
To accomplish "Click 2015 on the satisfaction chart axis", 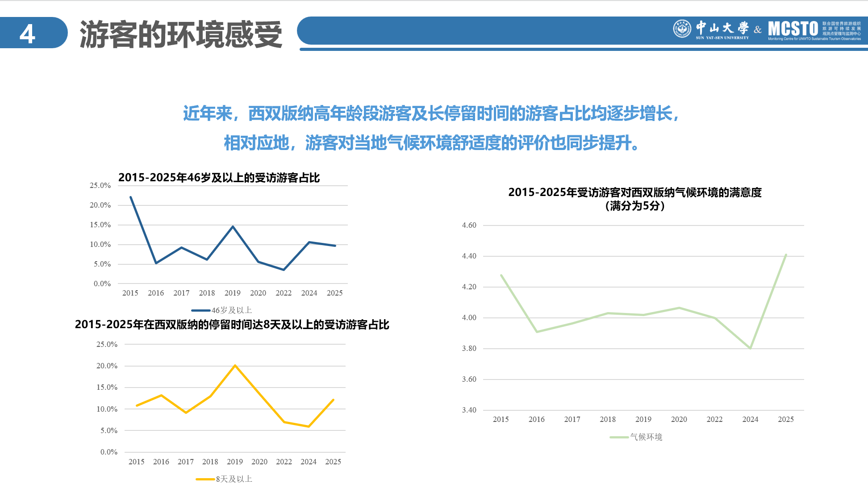I will pyautogui.click(x=501, y=420).
